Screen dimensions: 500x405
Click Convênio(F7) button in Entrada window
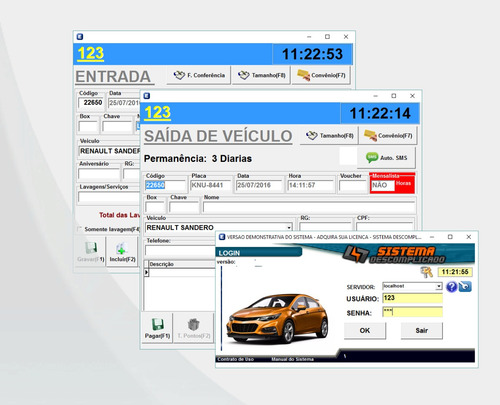point(321,75)
